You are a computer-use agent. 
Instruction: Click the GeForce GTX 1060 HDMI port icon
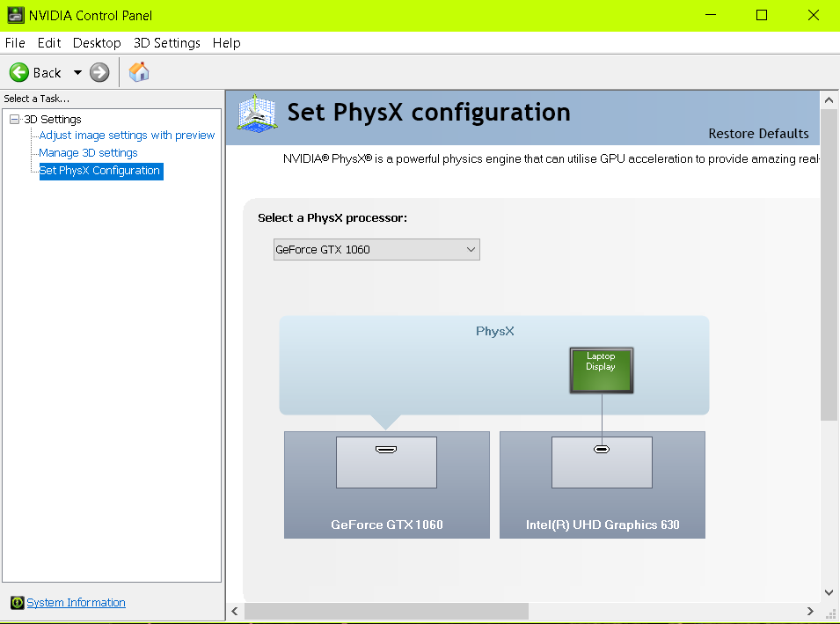[x=386, y=449]
